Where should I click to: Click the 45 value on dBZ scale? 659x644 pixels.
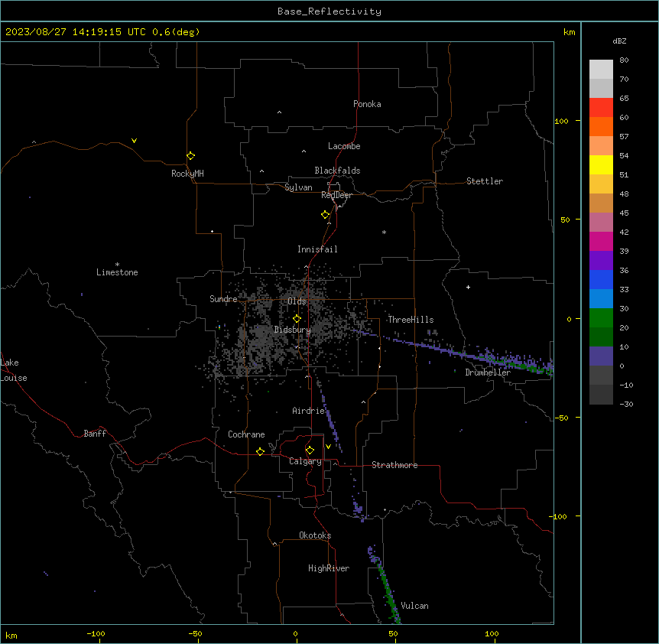(624, 213)
